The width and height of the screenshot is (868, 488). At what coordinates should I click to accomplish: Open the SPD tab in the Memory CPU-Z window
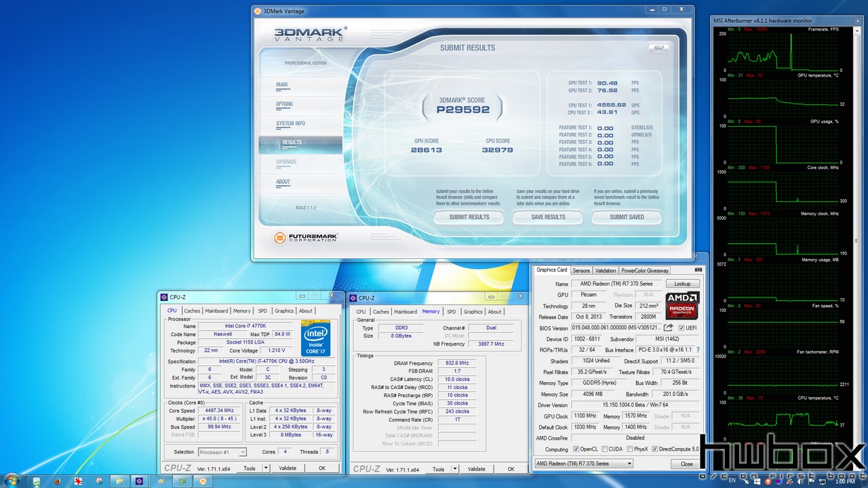[x=451, y=312]
